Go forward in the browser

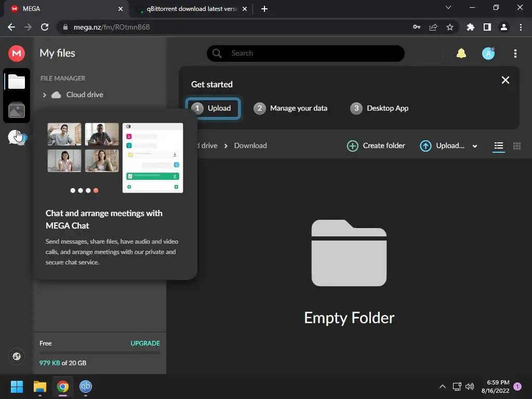pyautogui.click(x=28, y=27)
